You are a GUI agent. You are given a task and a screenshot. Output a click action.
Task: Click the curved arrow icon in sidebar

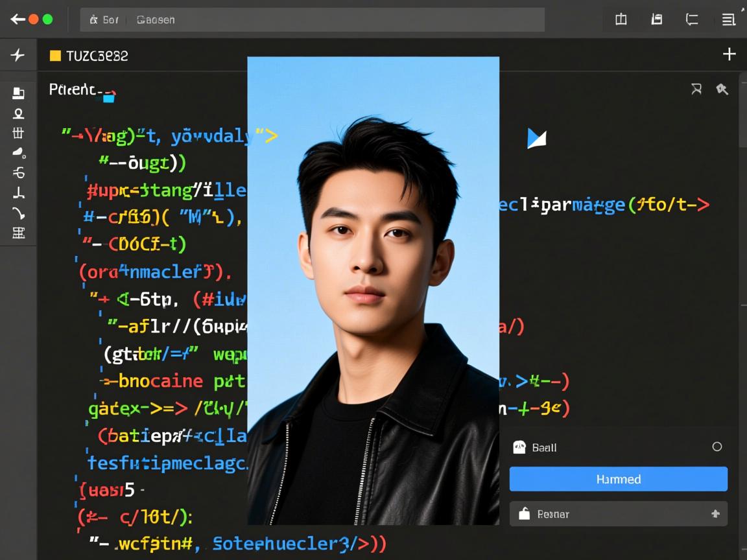click(18, 213)
